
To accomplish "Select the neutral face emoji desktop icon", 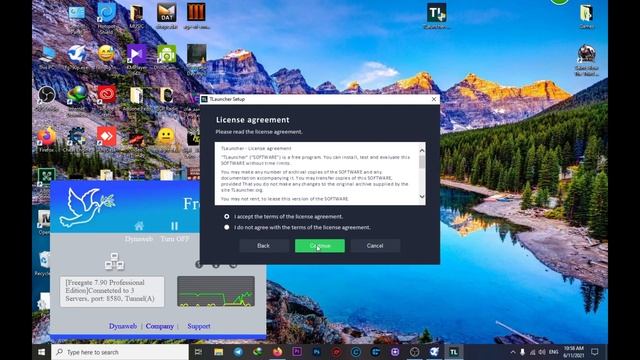I will click(165, 138).
